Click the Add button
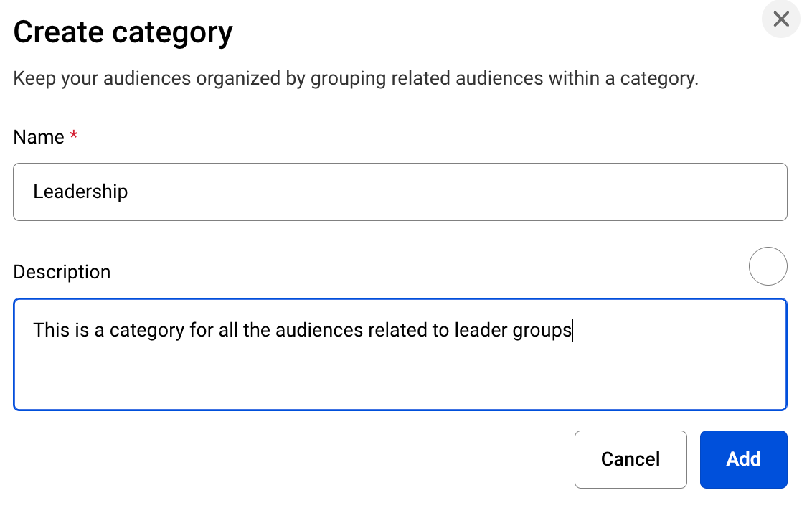This screenshot has width=812, height=508. pos(743,459)
